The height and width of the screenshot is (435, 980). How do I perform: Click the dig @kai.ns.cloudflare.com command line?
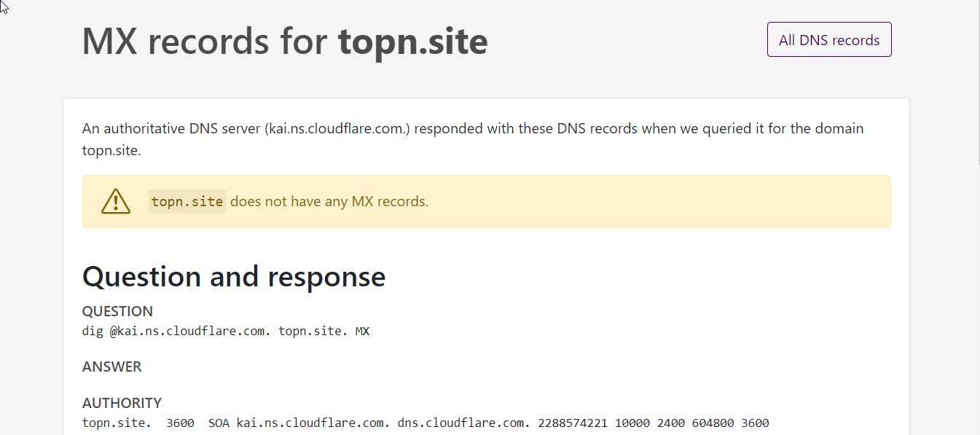(x=226, y=332)
